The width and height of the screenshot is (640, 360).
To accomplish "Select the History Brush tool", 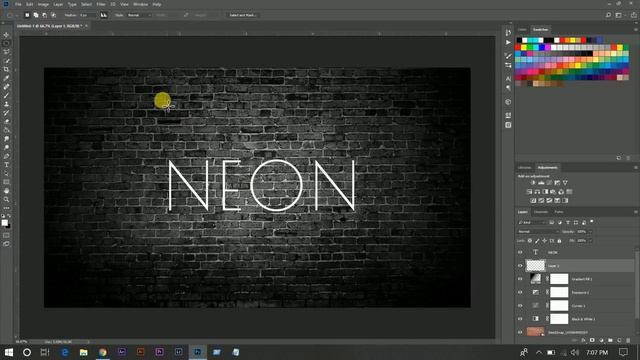I will coord(6,113).
